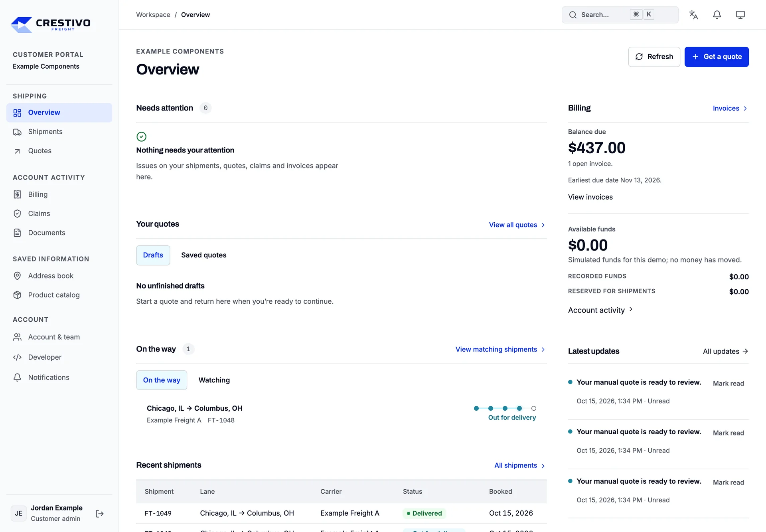Click the JE avatar badge
Viewport: 766px width, 532px height.
click(x=19, y=514)
